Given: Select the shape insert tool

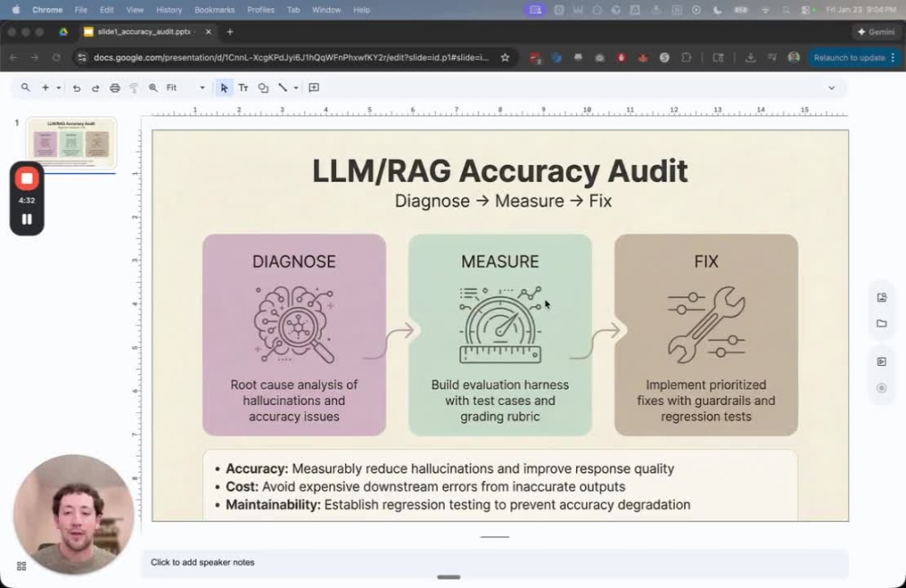Looking at the screenshot, I should click(x=264, y=88).
